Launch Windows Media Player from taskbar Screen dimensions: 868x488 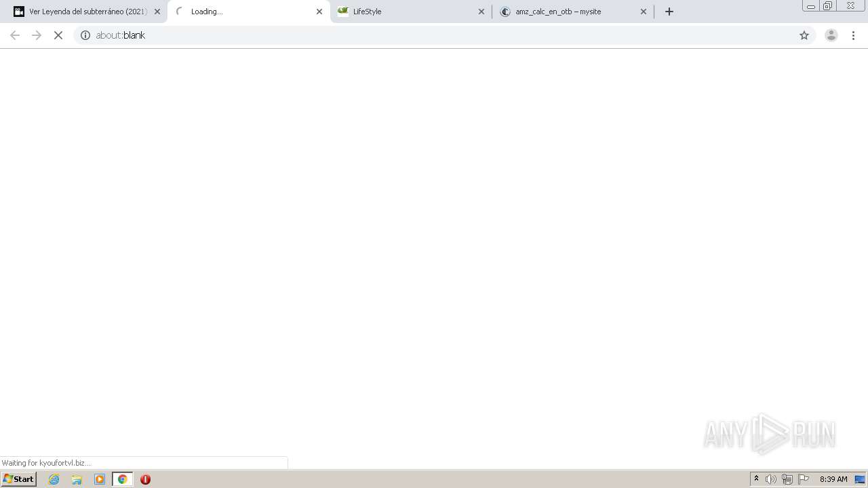(x=100, y=479)
